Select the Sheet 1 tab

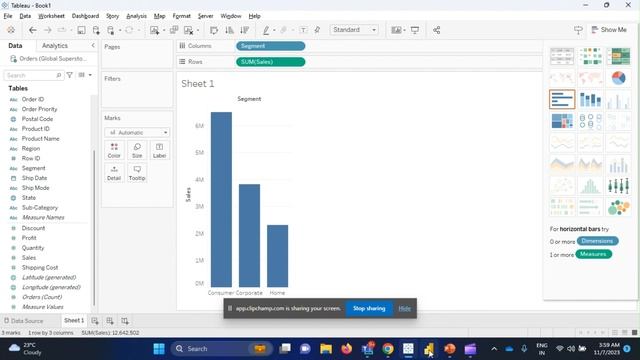74,320
